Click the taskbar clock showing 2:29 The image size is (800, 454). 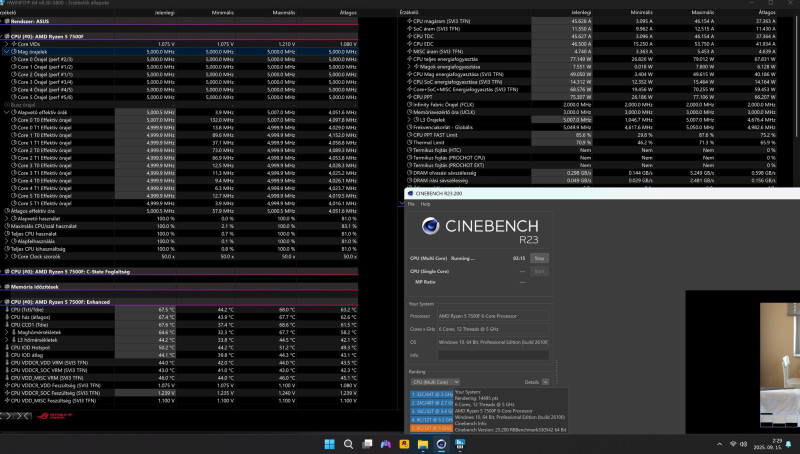[770, 444]
